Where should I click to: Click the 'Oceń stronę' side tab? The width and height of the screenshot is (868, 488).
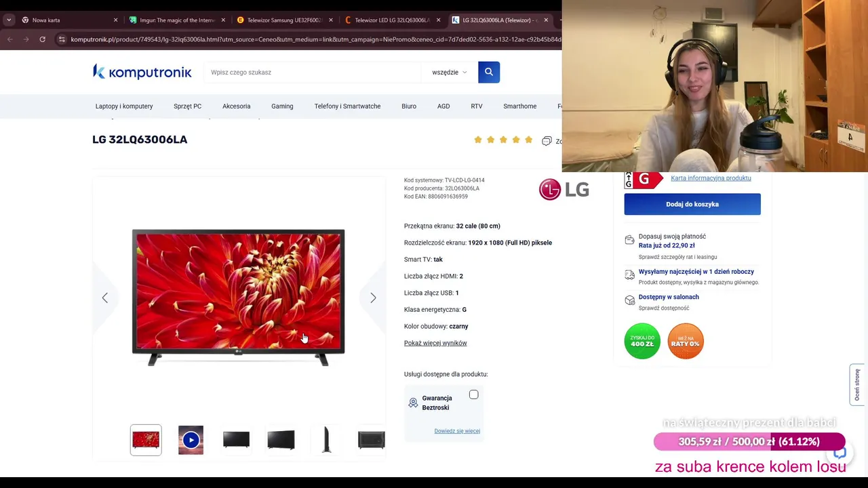point(857,384)
